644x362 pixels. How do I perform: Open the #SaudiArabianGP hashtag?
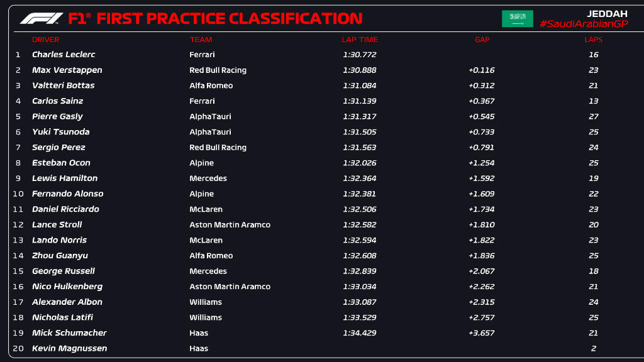[584, 24]
